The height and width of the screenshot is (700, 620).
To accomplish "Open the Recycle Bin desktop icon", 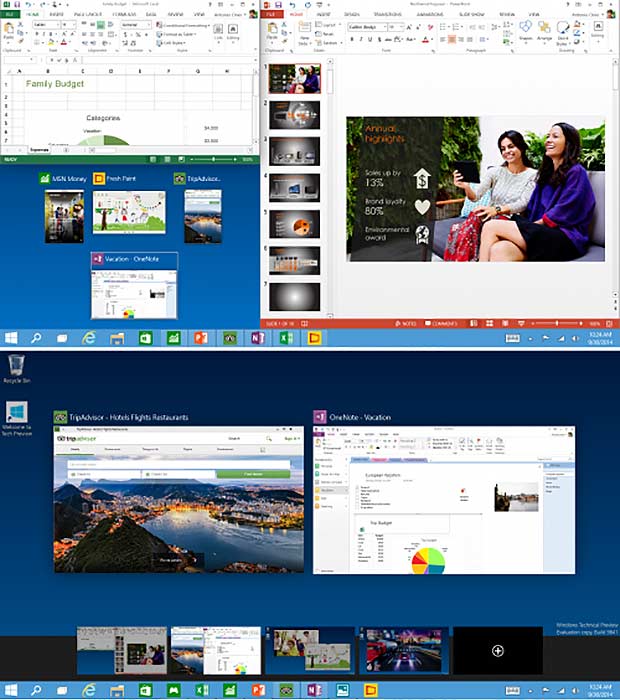I will coord(14,367).
